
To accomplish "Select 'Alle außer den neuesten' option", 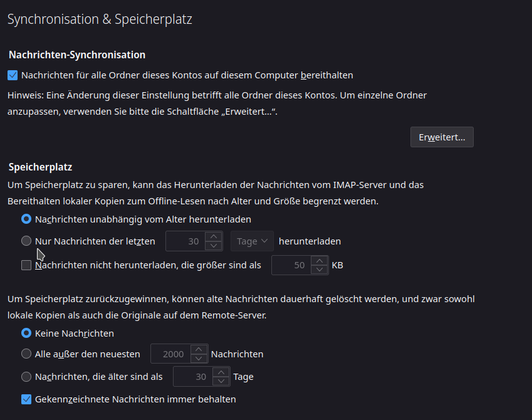I will click(26, 354).
